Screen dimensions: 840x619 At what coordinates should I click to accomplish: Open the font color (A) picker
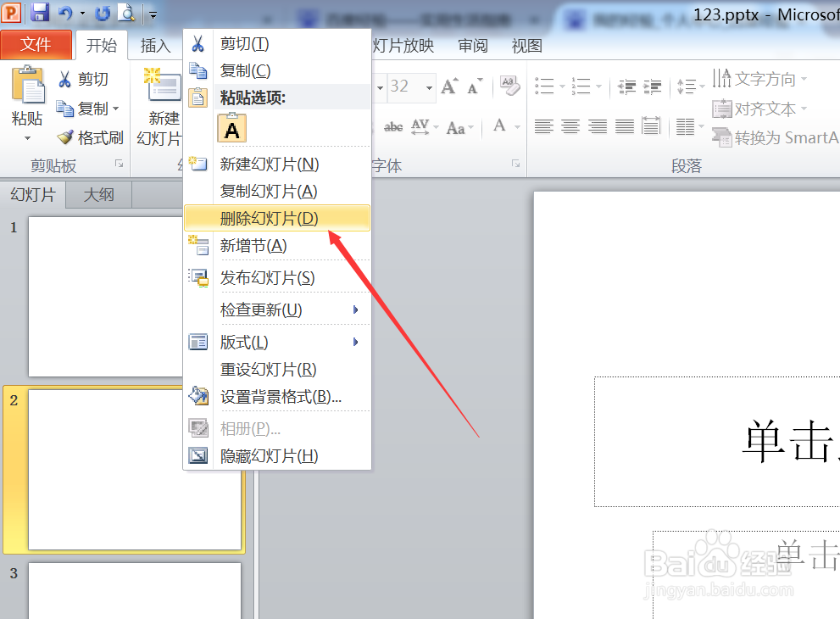pos(498,125)
